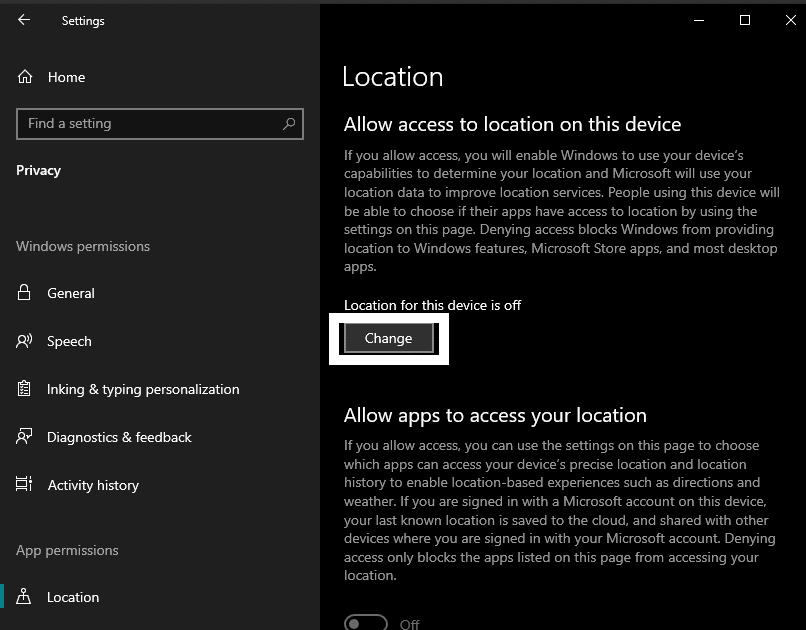Click the Home house icon
Screen dimensions: 806x630
(x=25, y=77)
